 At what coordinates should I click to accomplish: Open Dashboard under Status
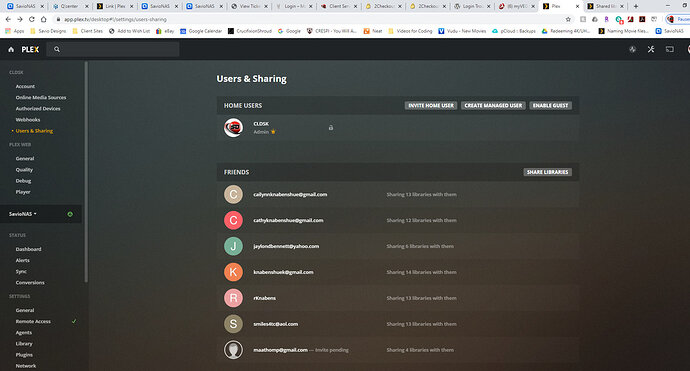tap(28, 249)
